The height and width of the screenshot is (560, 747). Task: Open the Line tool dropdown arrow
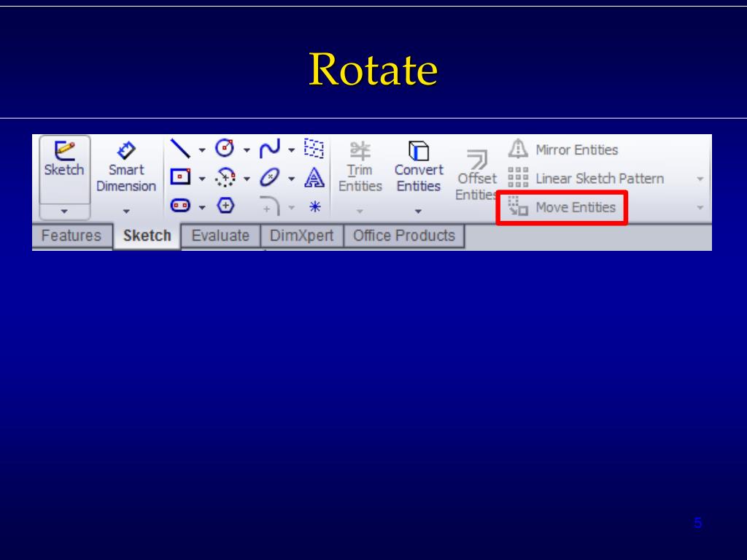[202, 150]
